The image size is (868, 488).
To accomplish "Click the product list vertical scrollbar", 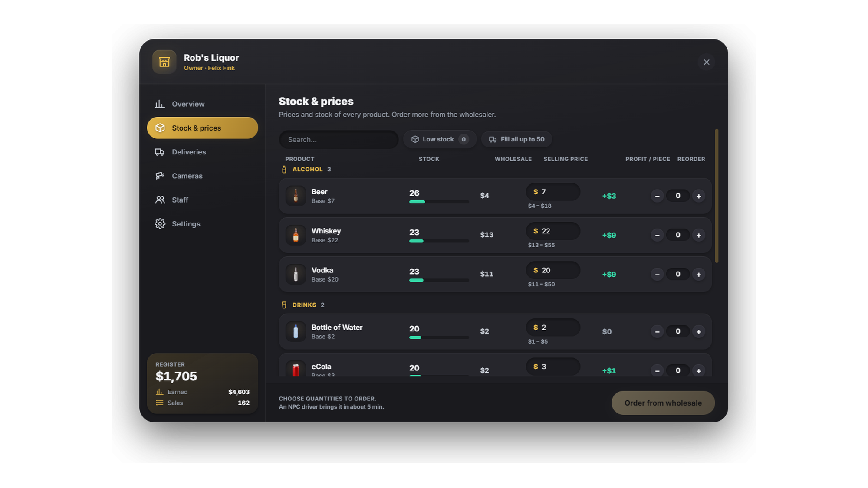I will pos(717,196).
